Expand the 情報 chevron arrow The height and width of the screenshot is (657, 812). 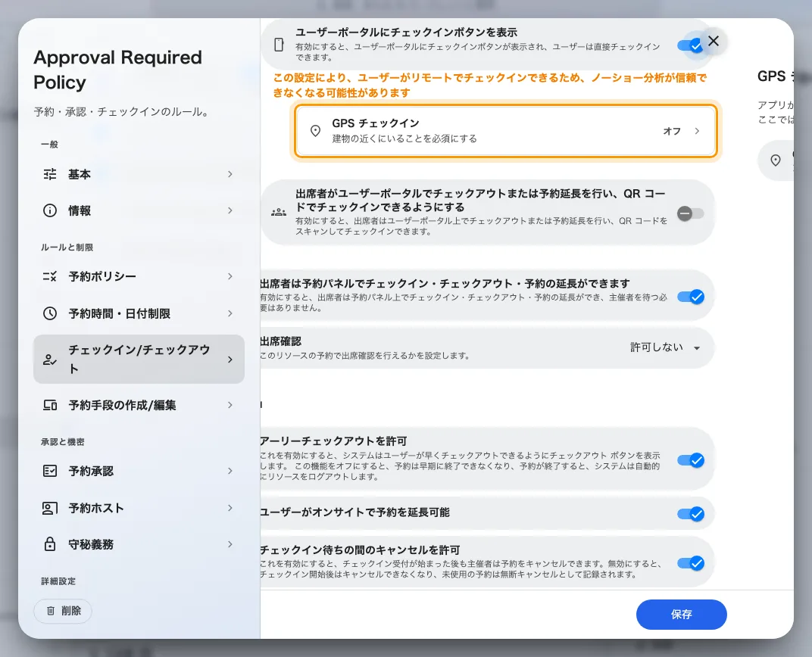(230, 210)
